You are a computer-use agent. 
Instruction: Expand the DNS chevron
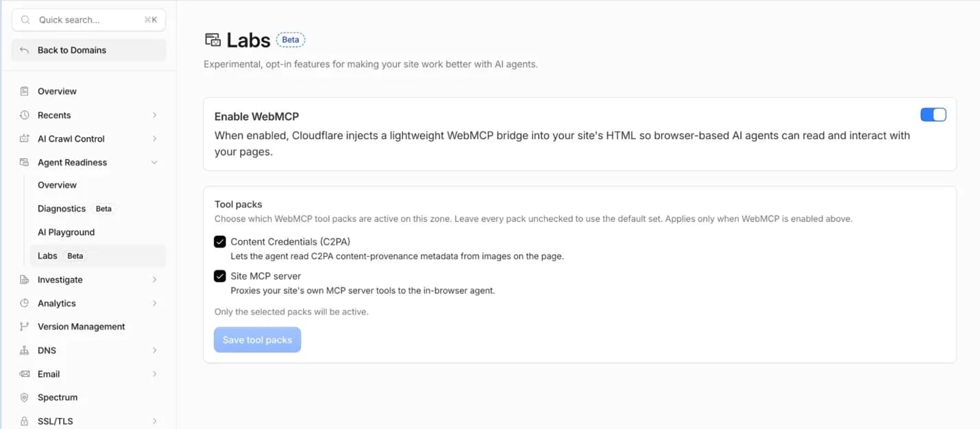[154, 350]
